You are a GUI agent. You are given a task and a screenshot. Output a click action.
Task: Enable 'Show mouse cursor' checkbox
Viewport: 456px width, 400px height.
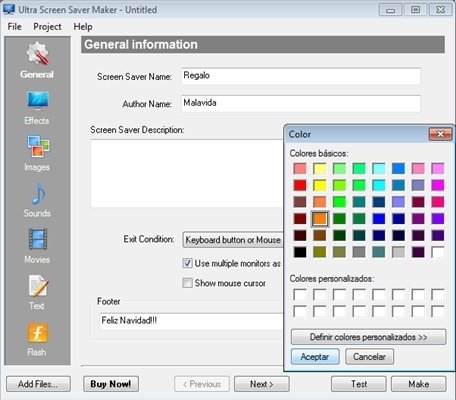pyautogui.click(x=187, y=283)
